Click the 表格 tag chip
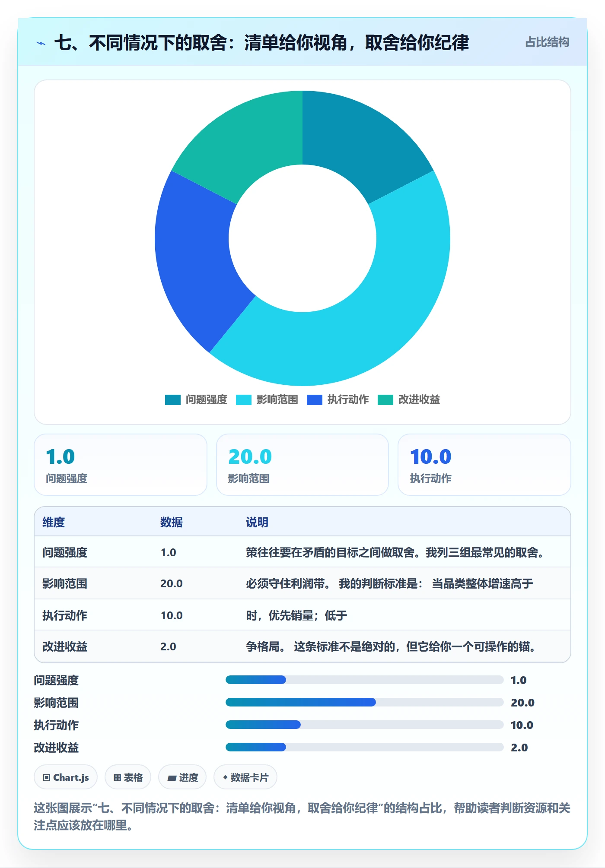This screenshot has height=868, width=605. pyautogui.click(x=128, y=777)
